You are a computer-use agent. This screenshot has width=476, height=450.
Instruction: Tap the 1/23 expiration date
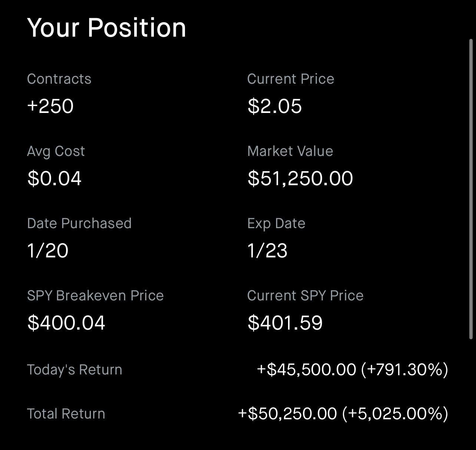[267, 251]
